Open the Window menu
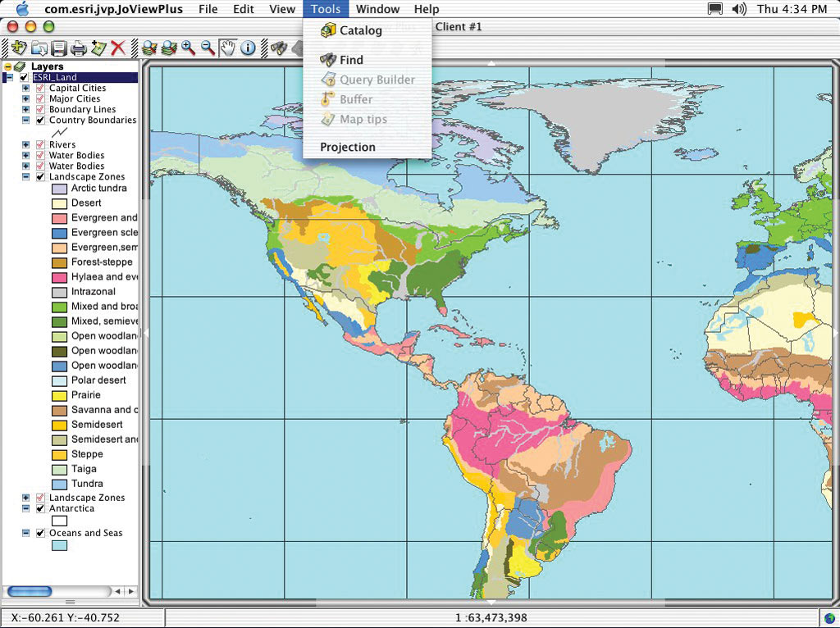Viewport: 840px width, 628px height. tap(377, 9)
